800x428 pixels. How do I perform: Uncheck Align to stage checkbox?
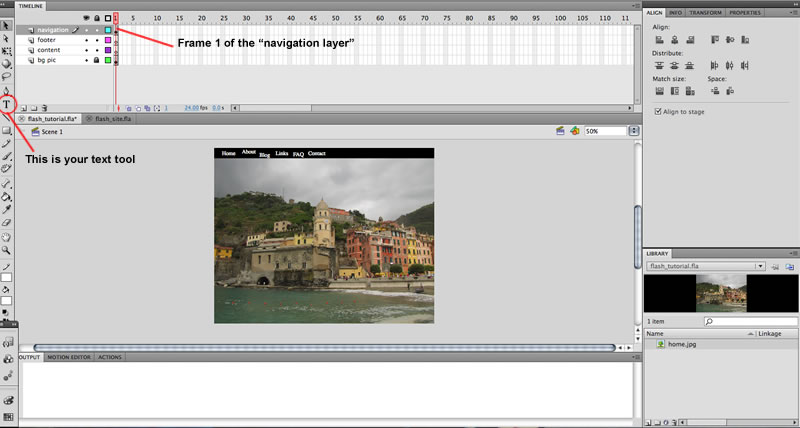[658, 111]
